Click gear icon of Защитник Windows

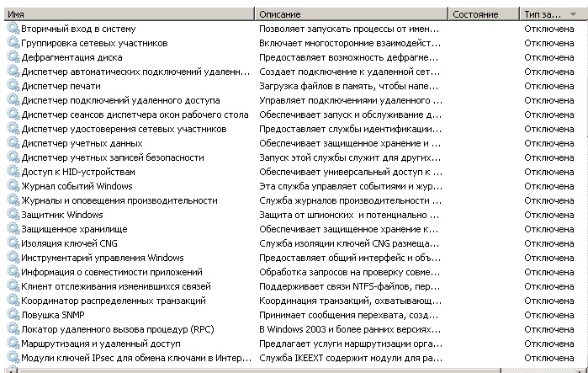tap(13, 215)
